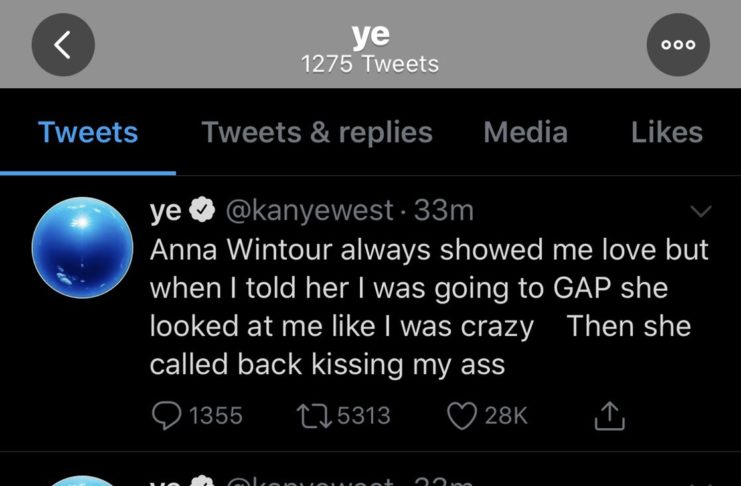Expand the tweet's dropdown chevron
Screen dimensions: 741x486
[702, 212]
